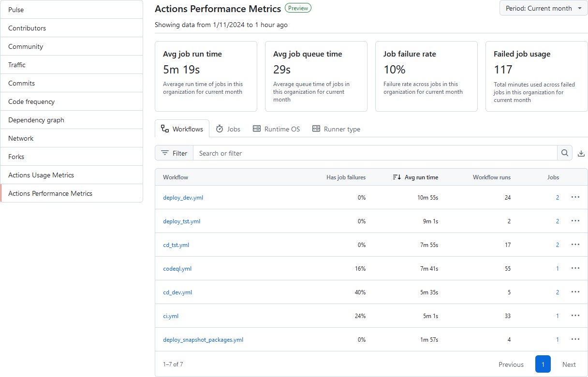Open the three-dot menu for deploy_snapshot_packages.yml
Image resolution: width=588 pixels, height=377 pixels.
pos(575,339)
